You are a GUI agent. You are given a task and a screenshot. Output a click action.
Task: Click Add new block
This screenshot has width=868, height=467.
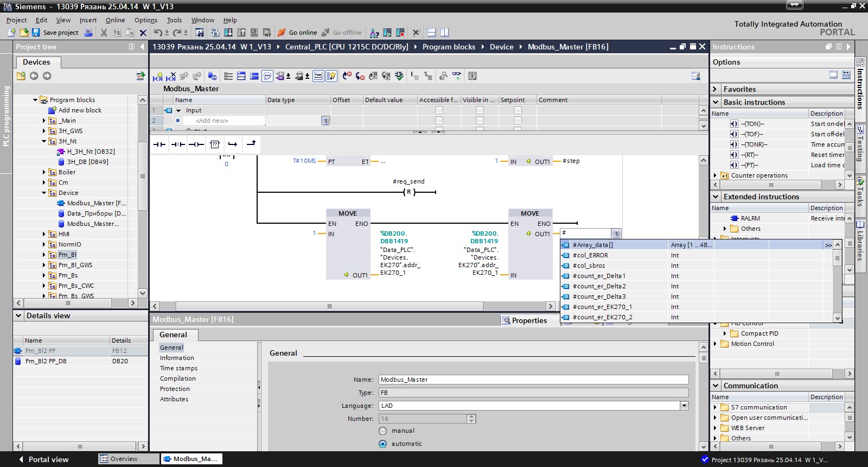(x=80, y=110)
